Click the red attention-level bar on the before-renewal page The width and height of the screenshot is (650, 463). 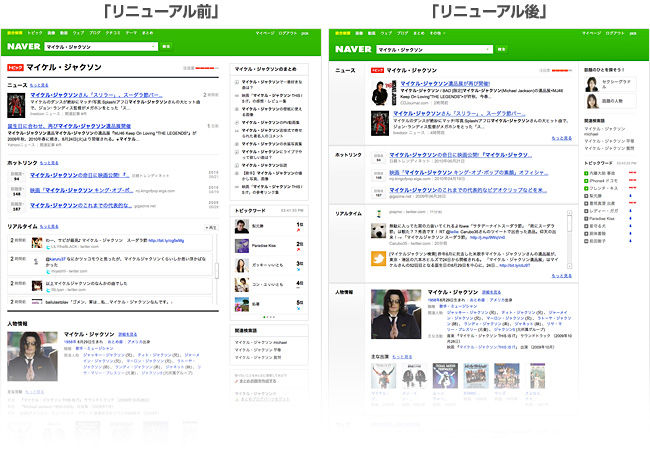[x=207, y=68]
